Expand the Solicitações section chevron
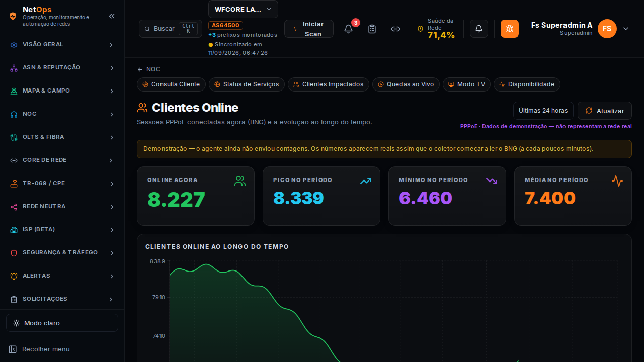644x362 pixels. [111, 299]
